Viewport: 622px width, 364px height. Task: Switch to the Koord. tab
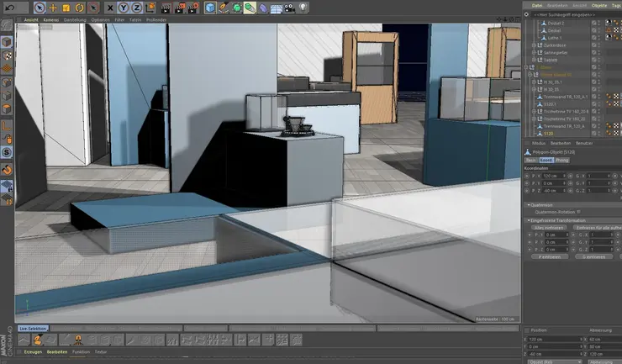(x=546, y=160)
